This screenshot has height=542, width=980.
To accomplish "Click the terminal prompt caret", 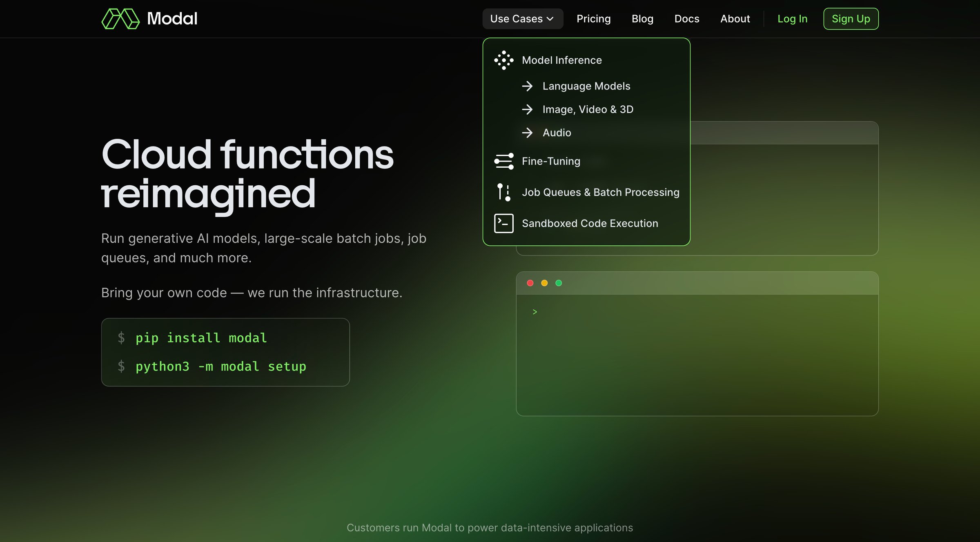I will pyautogui.click(x=535, y=312).
